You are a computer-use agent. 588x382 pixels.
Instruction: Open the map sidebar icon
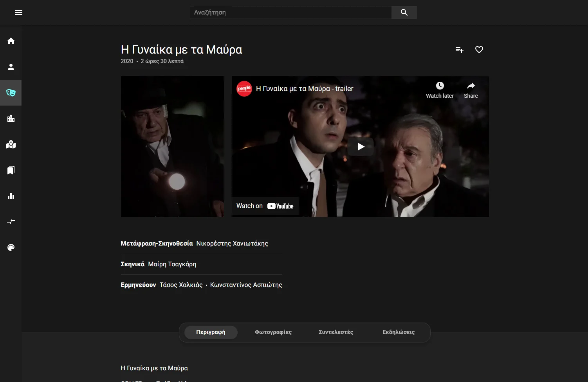pos(11,144)
